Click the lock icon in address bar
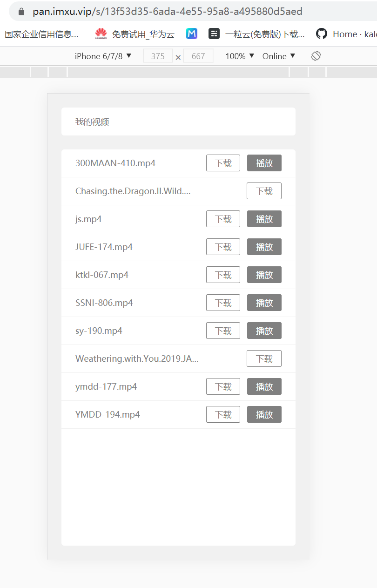This screenshot has height=588, width=377. pos(21,11)
